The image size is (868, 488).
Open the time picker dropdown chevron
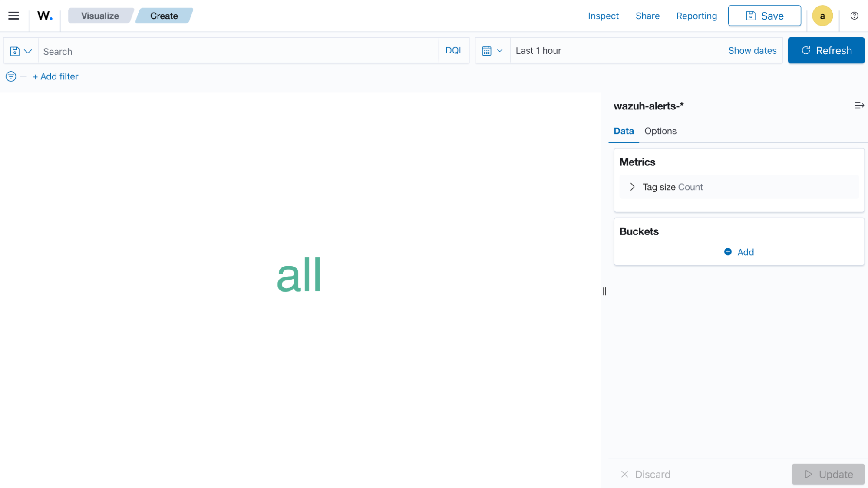click(x=500, y=50)
